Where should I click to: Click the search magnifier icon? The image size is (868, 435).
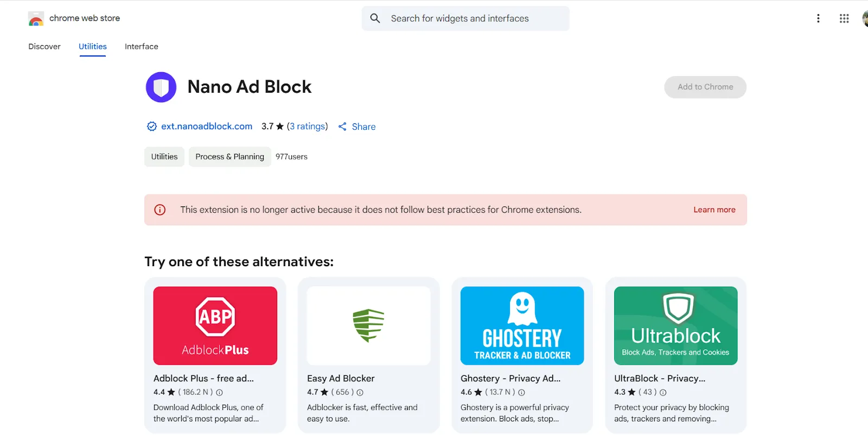pos(375,18)
